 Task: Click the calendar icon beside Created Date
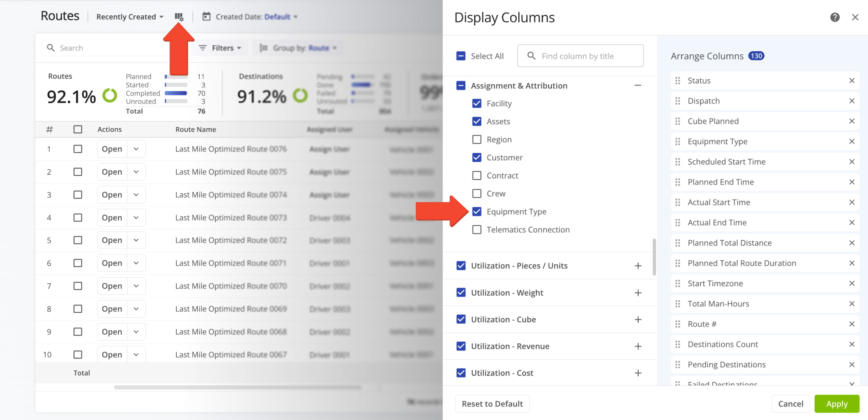click(206, 17)
